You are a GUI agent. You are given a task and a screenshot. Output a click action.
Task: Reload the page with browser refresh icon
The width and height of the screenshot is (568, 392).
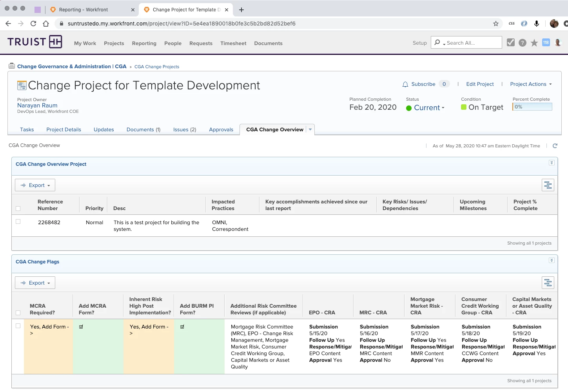[33, 24]
